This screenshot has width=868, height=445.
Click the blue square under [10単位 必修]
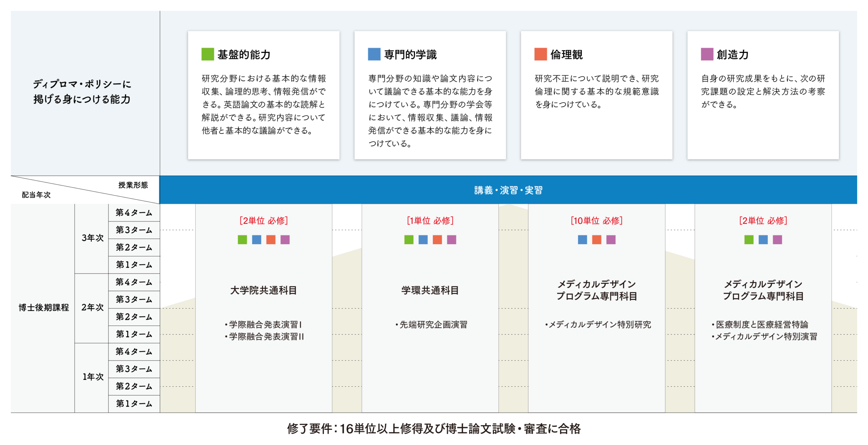582,239
